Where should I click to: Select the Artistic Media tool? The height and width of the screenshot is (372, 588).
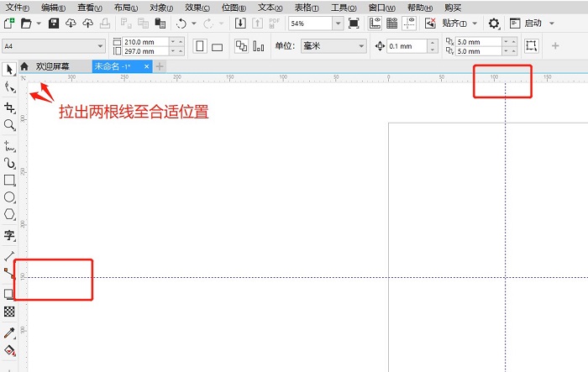(x=9, y=163)
